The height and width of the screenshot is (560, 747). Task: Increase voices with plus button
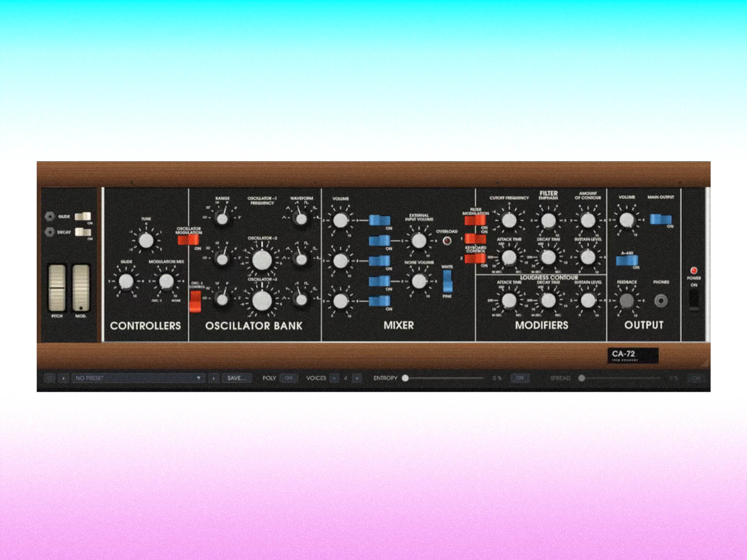click(357, 378)
